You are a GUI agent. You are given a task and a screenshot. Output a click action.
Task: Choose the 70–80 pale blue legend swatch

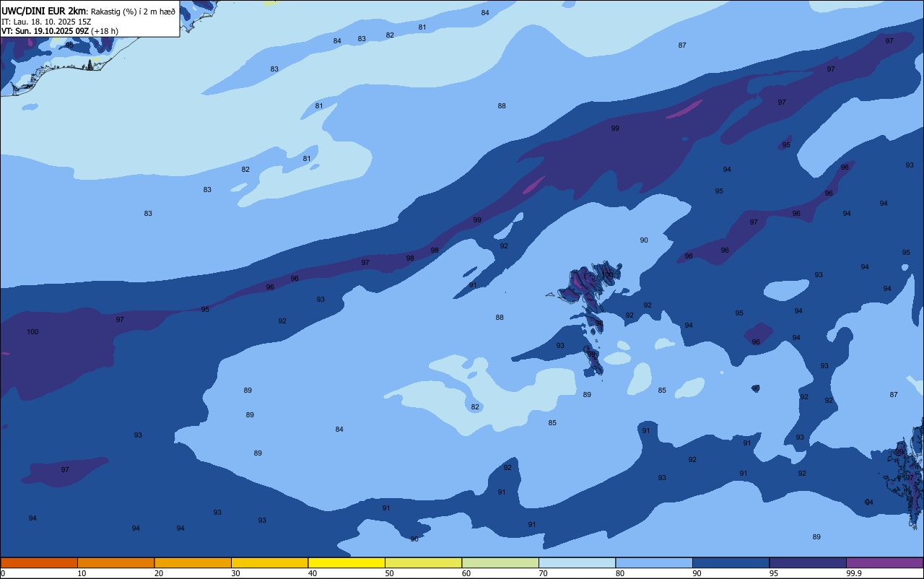tap(577, 562)
